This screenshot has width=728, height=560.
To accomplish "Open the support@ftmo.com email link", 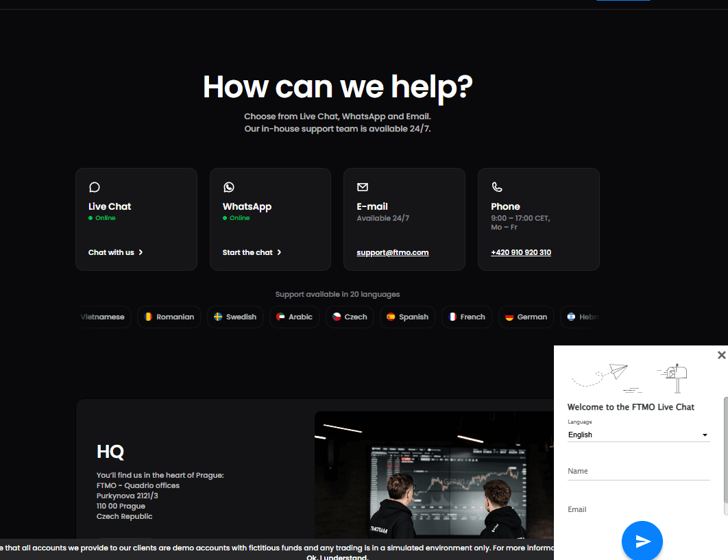I will [x=392, y=252].
